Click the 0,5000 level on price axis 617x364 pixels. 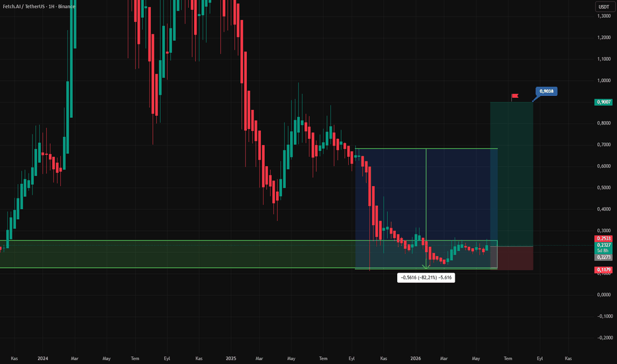pyautogui.click(x=604, y=188)
